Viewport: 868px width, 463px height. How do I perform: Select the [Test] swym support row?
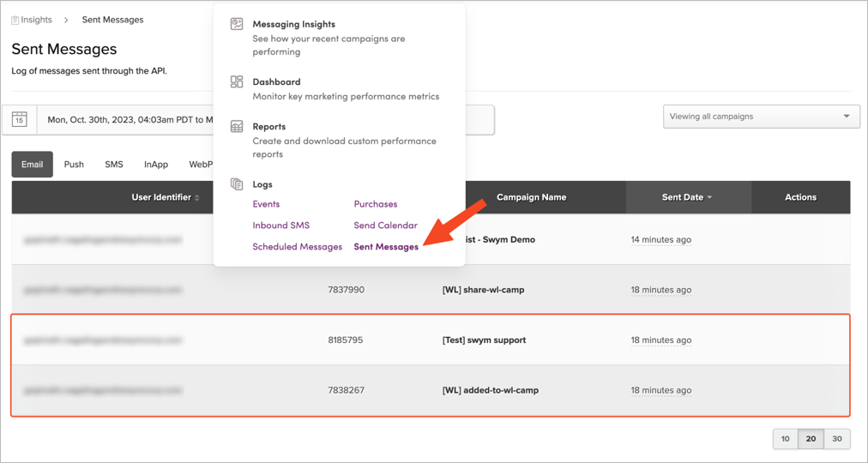[x=431, y=340]
